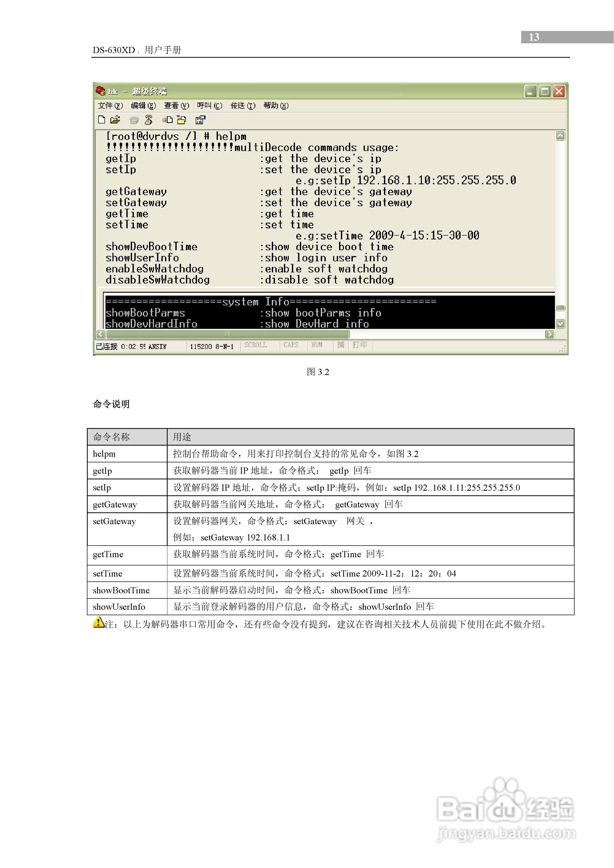This screenshot has height=868, width=614.
Task: Click the New connection toolbar icon
Action: pyautogui.click(x=101, y=120)
